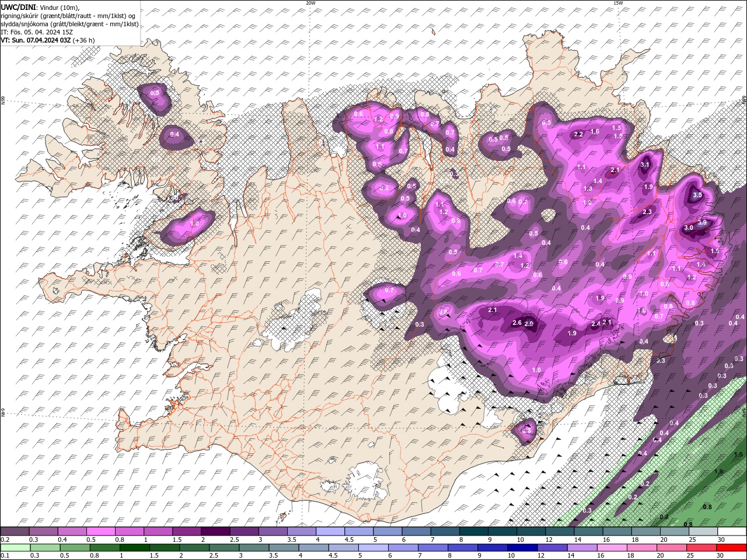Pick the darkest green 1 rain scale swatch
Screen dimensions: 747x560
click(x=134, y=548)
